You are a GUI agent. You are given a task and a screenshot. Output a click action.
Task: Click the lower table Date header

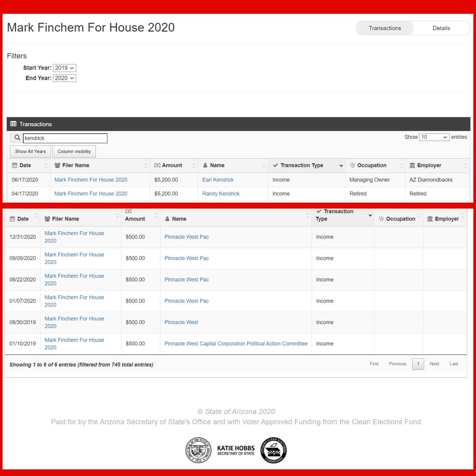[x=23, y=219]
